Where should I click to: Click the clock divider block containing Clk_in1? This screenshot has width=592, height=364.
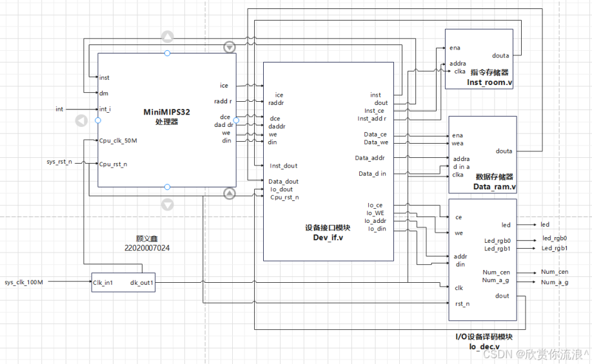(x=123, y=283)
